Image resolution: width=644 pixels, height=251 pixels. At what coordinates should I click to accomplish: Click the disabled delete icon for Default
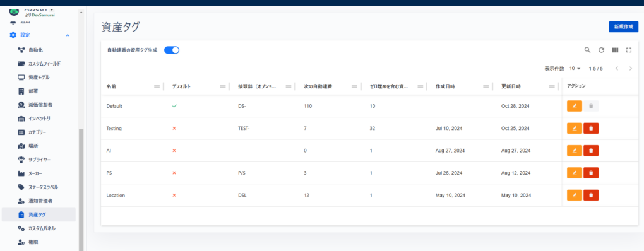click(591, 106)
